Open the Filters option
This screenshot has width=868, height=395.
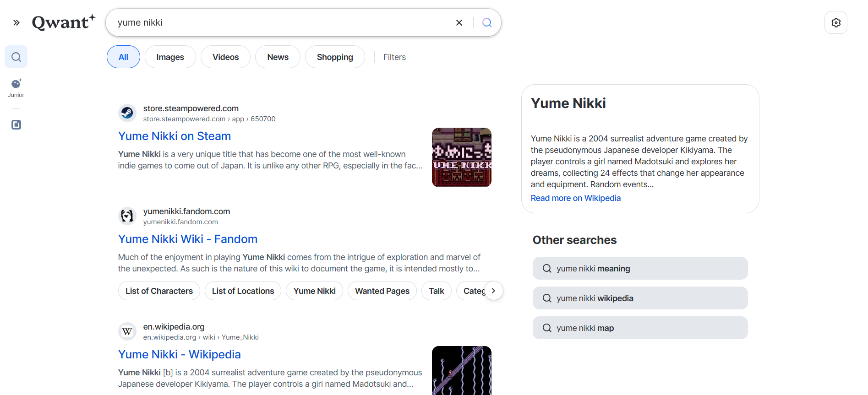click(x=394, y=57)
